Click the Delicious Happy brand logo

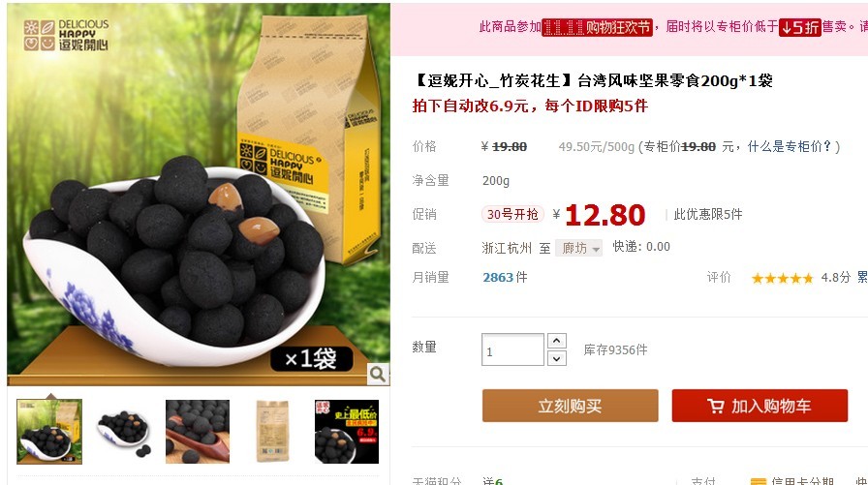66,35
